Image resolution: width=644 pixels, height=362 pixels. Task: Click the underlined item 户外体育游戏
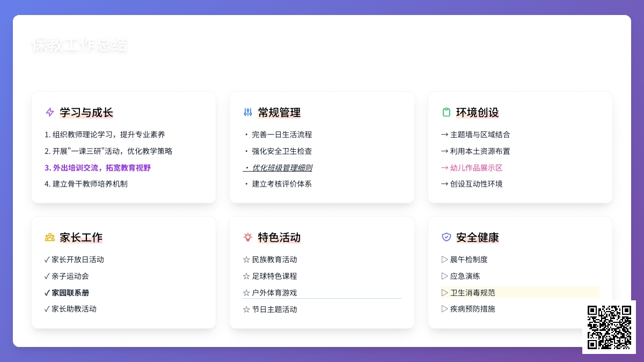(x=322, y=293)
